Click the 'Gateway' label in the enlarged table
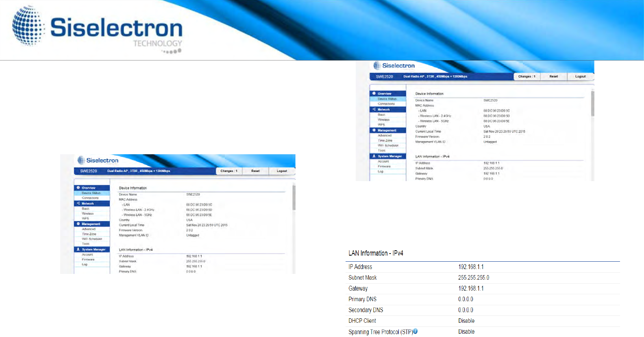This screenshot has height=337, width=644. pos(358,289)
